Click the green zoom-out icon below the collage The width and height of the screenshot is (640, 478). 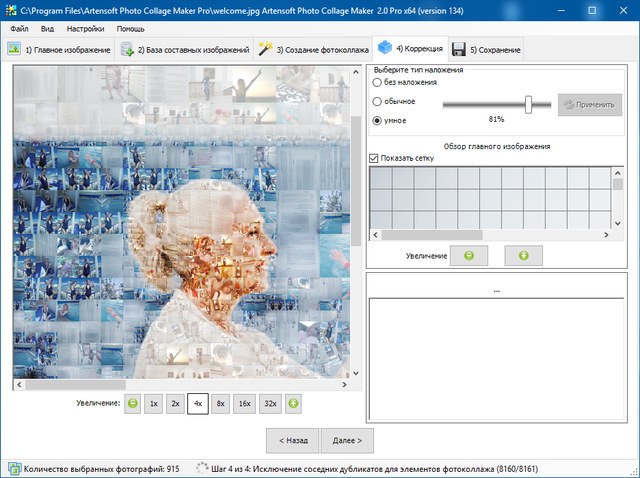(x=130, y=404)
